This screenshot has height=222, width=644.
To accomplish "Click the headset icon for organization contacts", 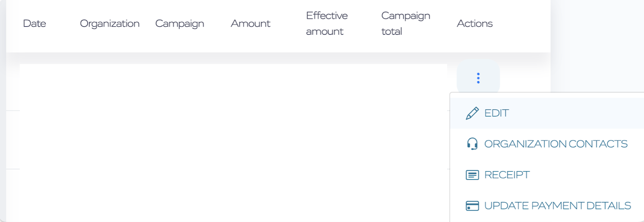I will tap(472, 144).
